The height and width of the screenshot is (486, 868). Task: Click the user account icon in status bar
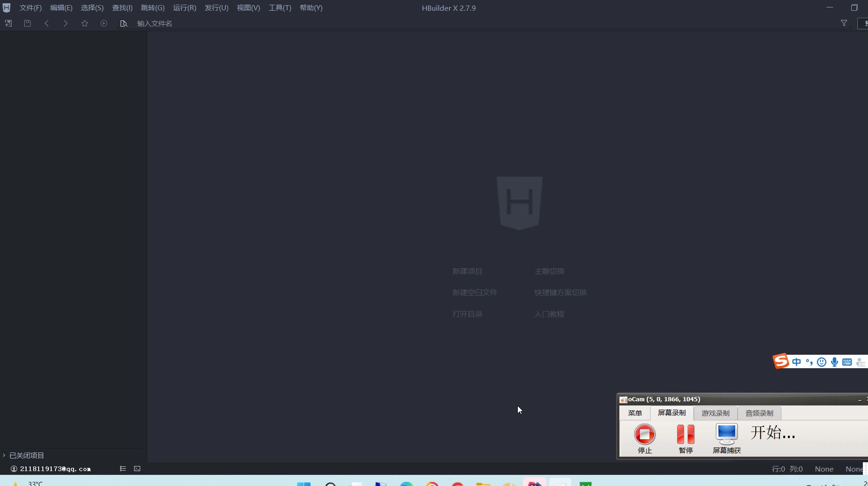point(14,469)
